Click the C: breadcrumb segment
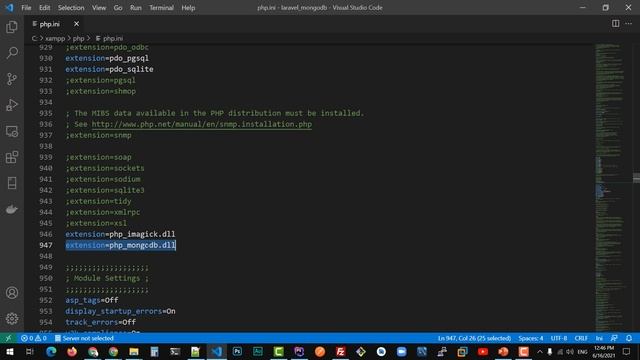The height and width of the screenshot is (360, 640). pyautogui.click(x=34, y=38)
